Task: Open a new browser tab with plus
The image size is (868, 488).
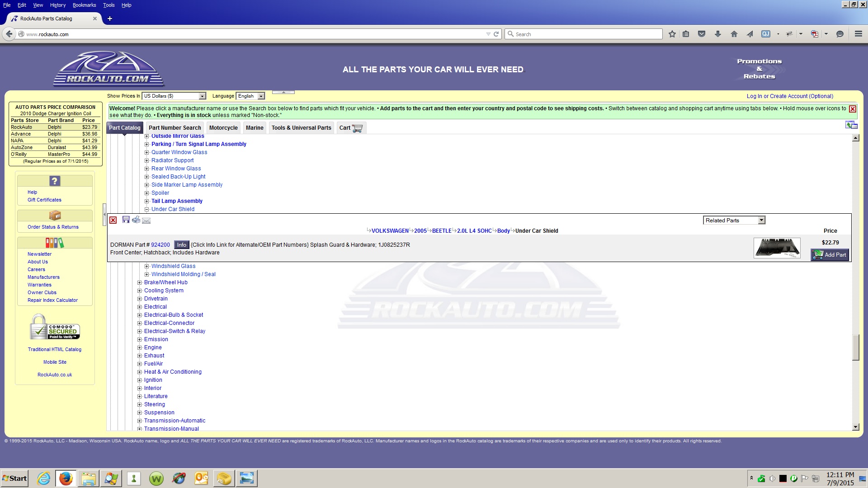Action: click(x=109, y=19)
